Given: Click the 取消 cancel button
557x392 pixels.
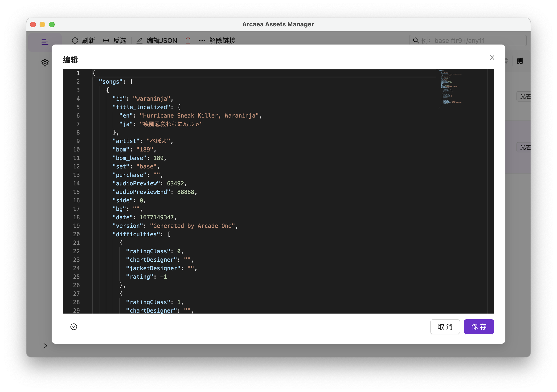Looking at the screenshot, I should coord(445,327).
